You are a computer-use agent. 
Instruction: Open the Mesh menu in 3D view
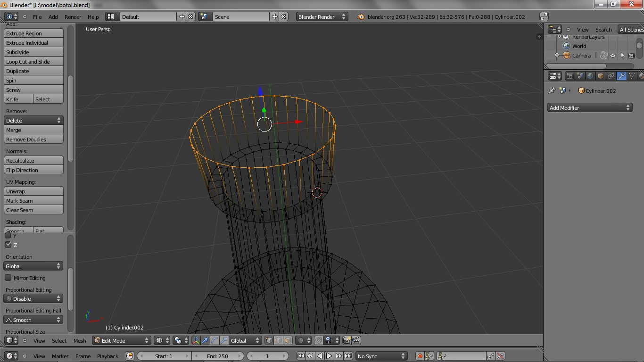click(x=80, y=340)
